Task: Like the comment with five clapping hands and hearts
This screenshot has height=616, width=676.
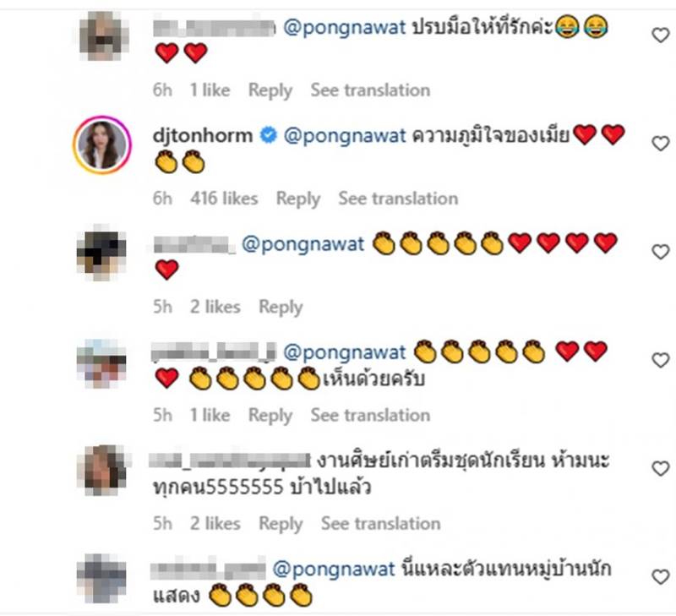Action: (x=660, y=252)
